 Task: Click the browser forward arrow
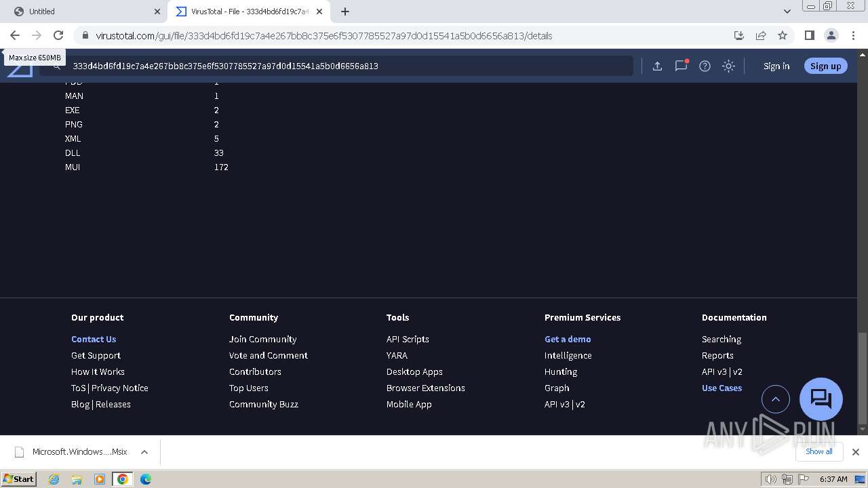tap(37, 35)
